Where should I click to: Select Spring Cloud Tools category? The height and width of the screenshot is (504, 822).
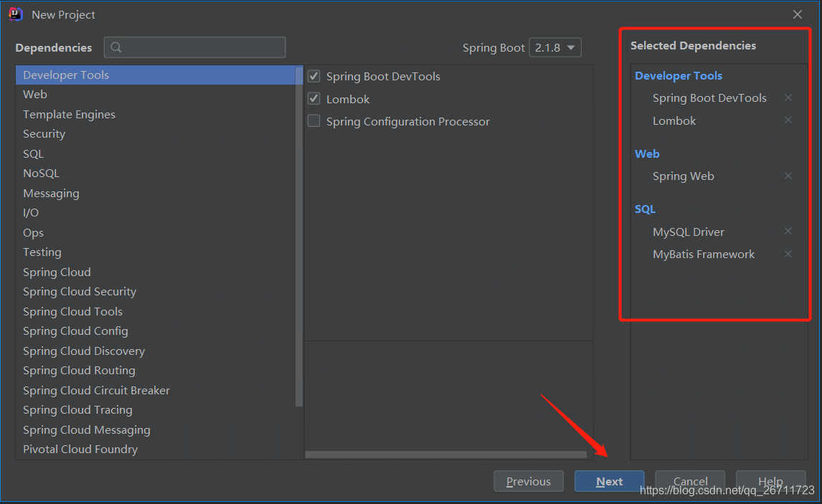tap(159, 312)
